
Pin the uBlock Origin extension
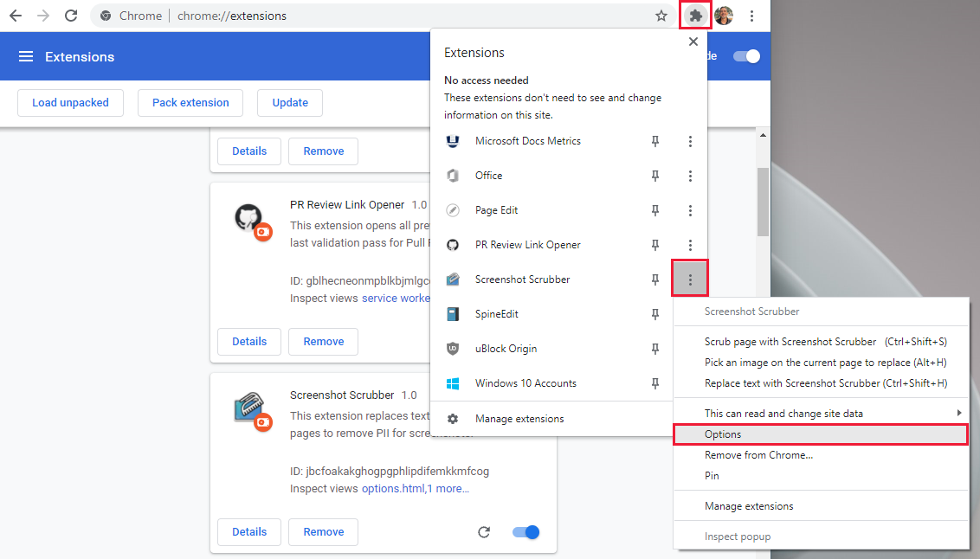[x=655, y=349]
